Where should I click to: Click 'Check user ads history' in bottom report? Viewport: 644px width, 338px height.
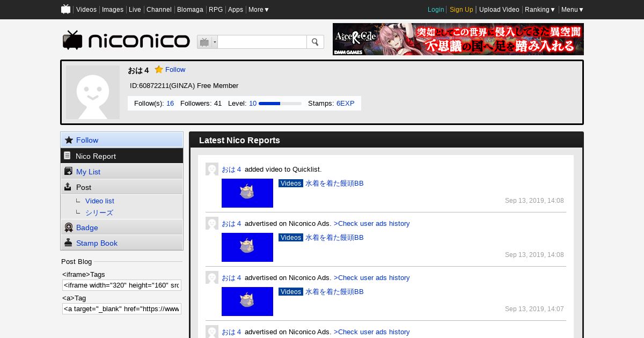point(372,332)
